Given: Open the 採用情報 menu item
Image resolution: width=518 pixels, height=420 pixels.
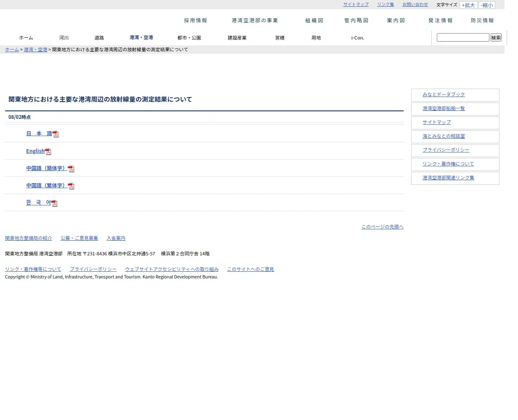Looking at the screenshot, I should tap(196, 21).
